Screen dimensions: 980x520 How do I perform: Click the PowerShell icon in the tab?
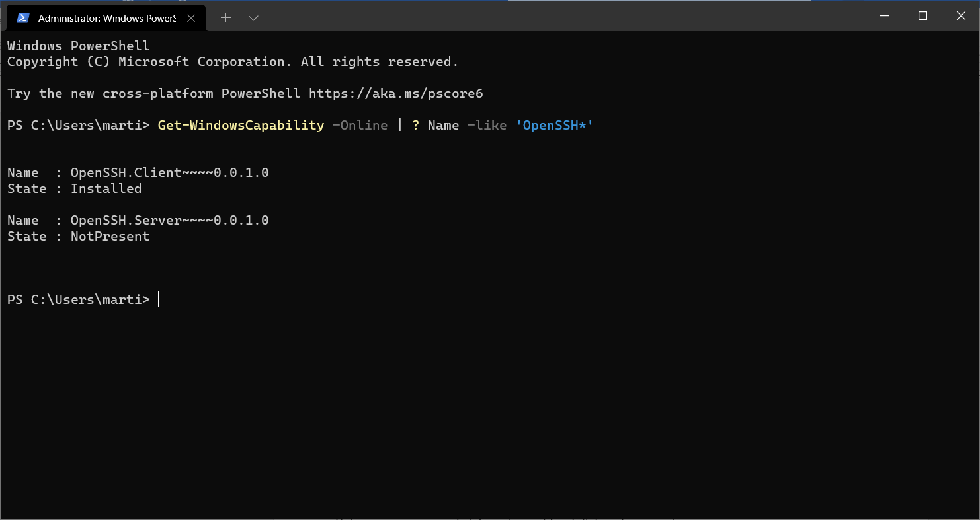point(22,18)
